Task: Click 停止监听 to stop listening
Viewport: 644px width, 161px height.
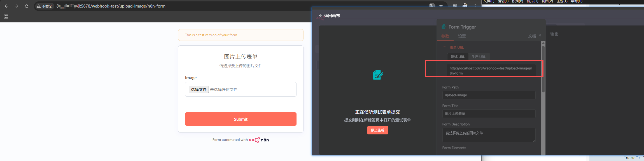Action: click(377, 130)
